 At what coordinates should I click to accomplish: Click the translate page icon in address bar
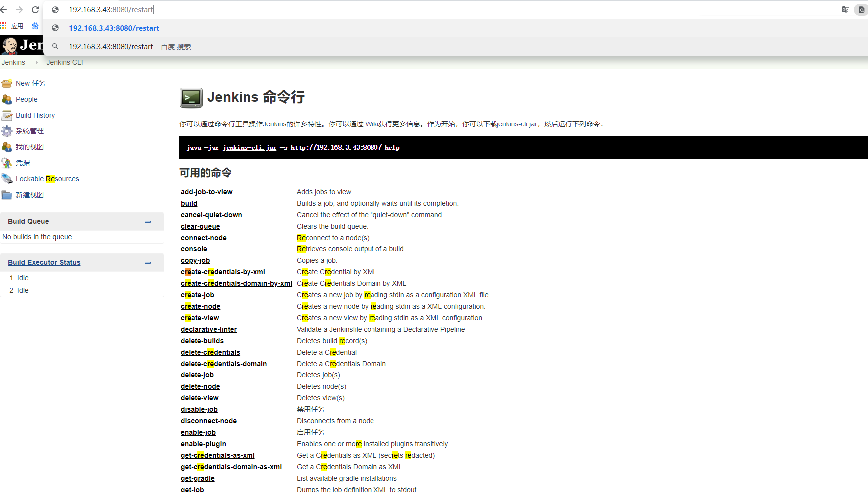point(845,10)
